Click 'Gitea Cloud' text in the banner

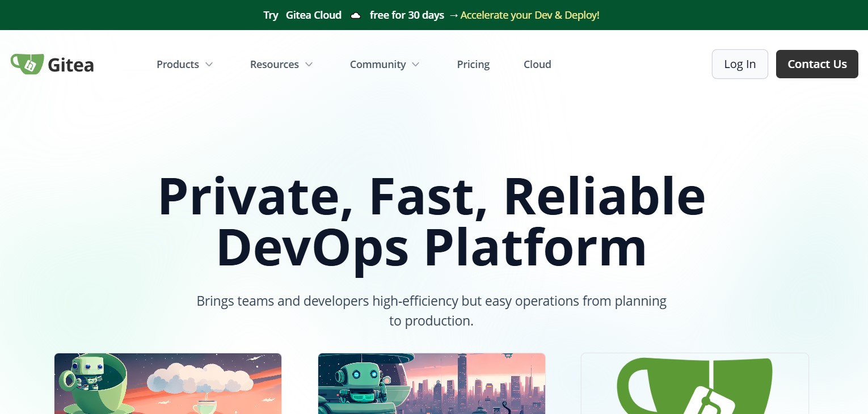(313, 15)
